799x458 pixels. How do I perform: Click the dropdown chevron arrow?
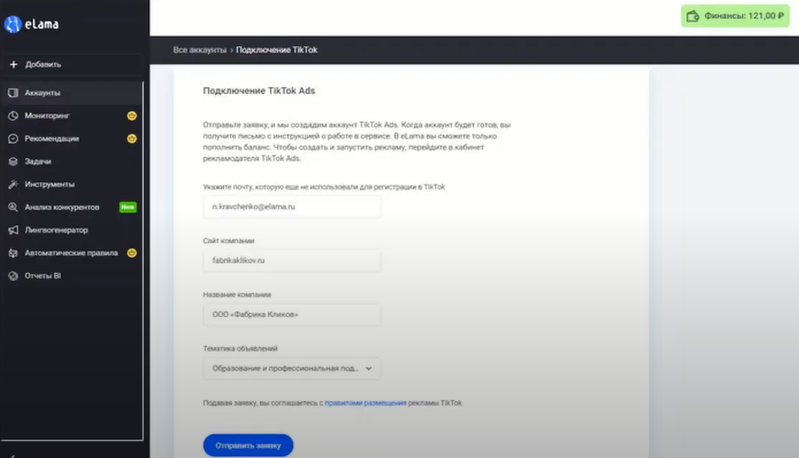[x=368, y=368]
